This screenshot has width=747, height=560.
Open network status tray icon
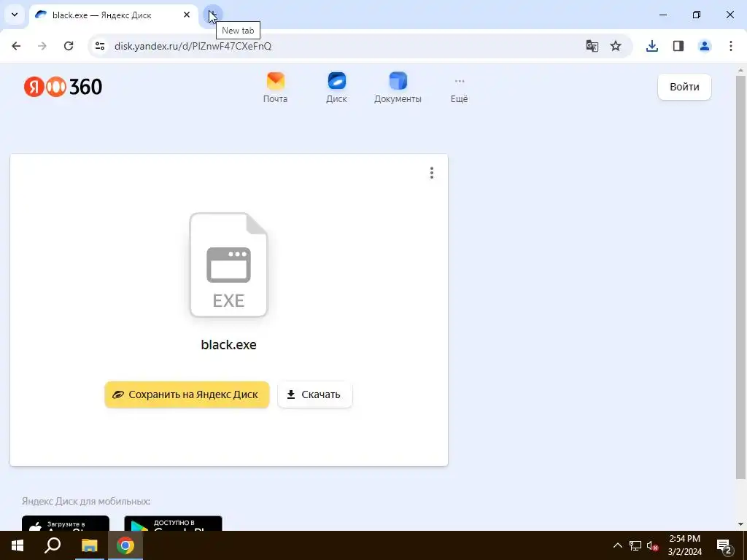tap(635, 545)
